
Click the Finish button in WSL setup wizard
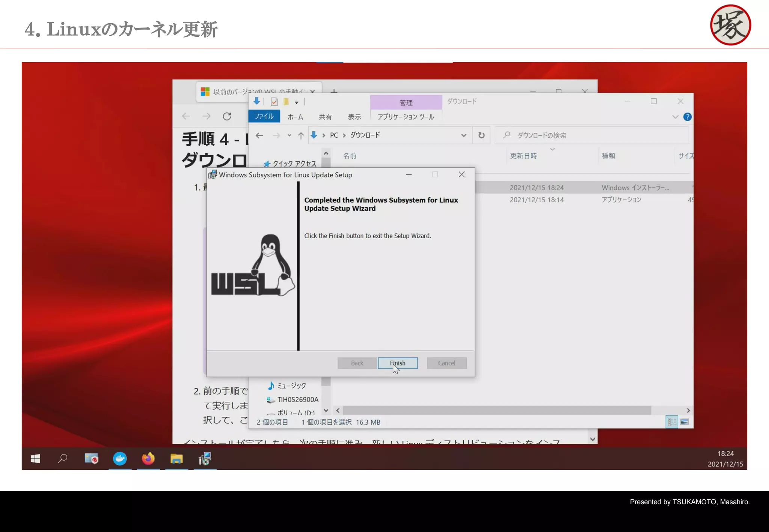(398, 363)
